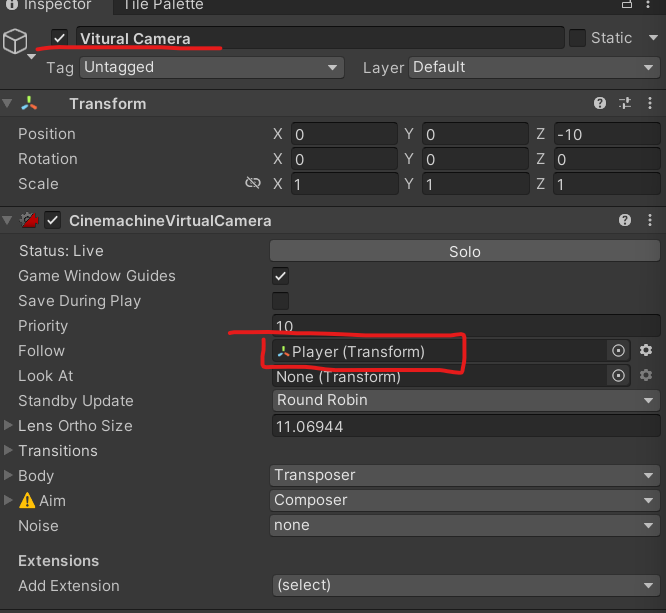The width and height of the screenshot is (666, 613).
Task: Expand the Lens Ortho Size foldout
Action: pos(9,426)
